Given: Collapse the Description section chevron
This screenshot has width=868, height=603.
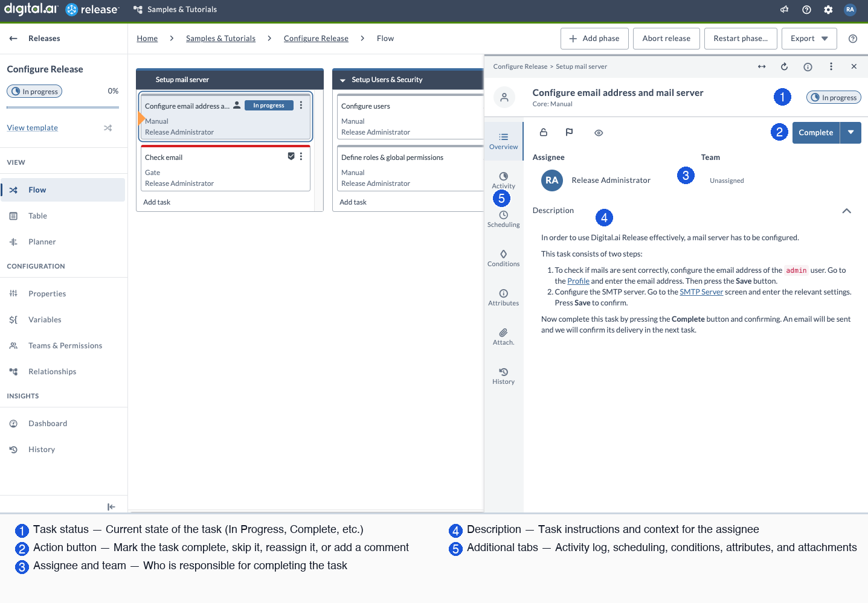Looking at the screenshot, I should [x=846, y=211].
